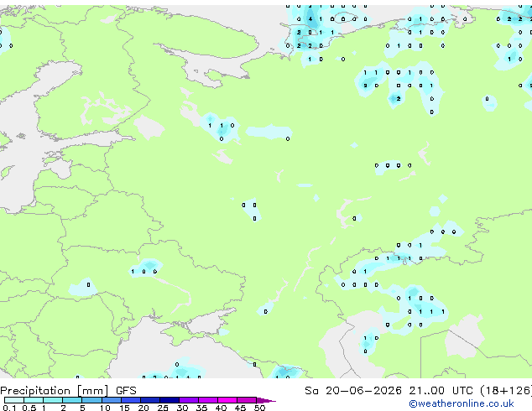
Task: Click the '(18+126)' forecast run label
Action: pyautogui.click(x=506, y=391)
